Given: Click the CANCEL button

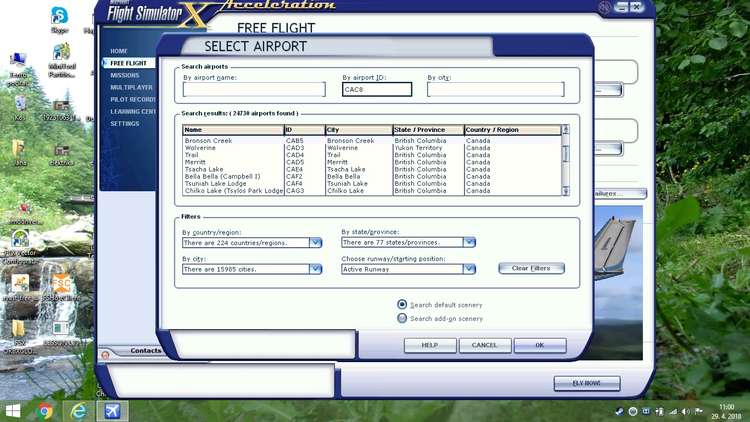Looking at the screenshot, I should pyautogui.click(x=485, y=345).
